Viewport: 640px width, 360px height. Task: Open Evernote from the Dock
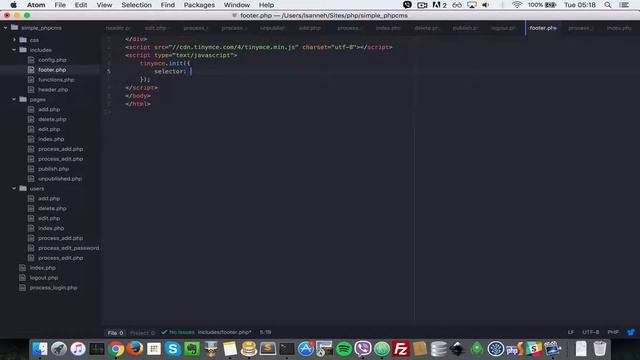pyautogui.click(x=192, y=349)
